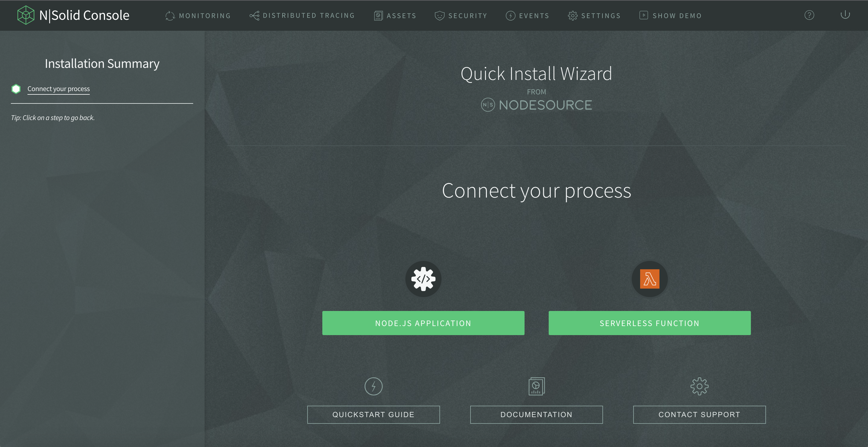Click the Serverless Function lambda icon

649,279
